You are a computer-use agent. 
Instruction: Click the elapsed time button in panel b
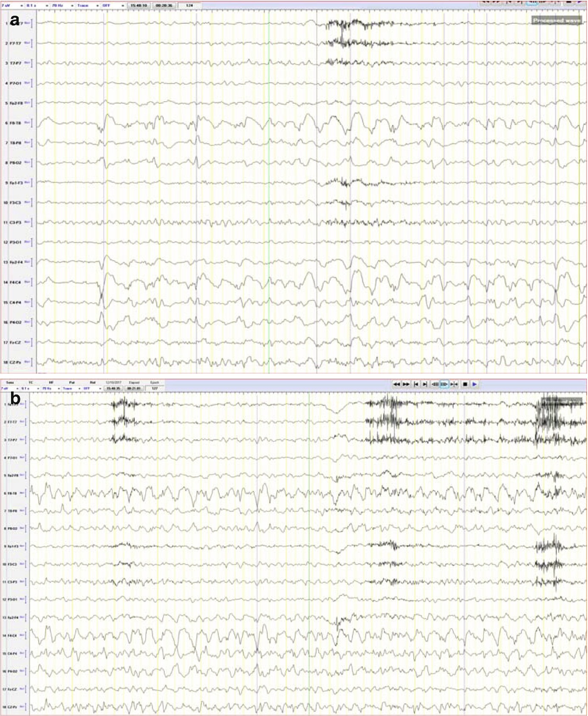click(x=134, y=389)
